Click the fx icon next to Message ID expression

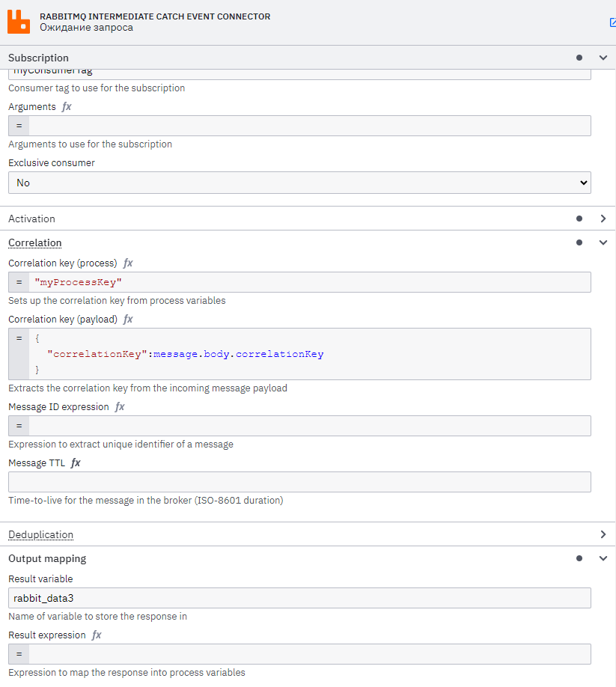click(x=119, y=406)
